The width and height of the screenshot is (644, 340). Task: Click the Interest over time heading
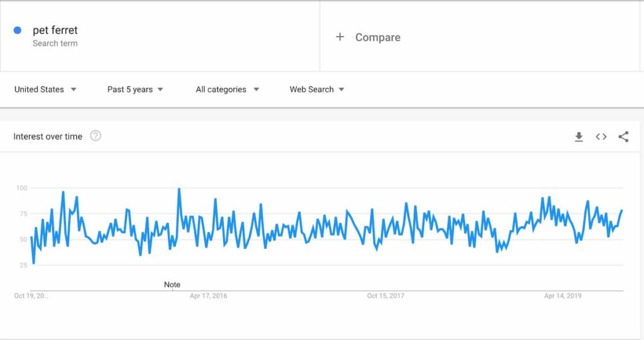pyautogui.click(x=48, y=136)
